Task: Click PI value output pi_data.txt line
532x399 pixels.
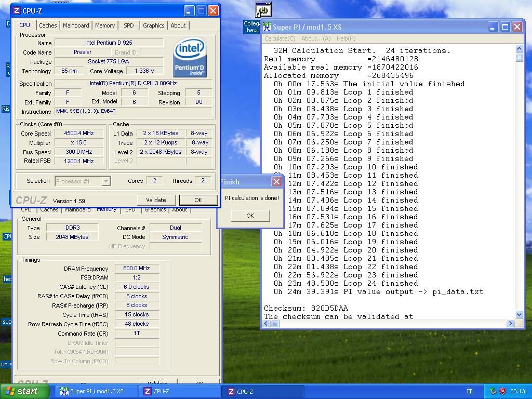Action: tap(378, 292)
